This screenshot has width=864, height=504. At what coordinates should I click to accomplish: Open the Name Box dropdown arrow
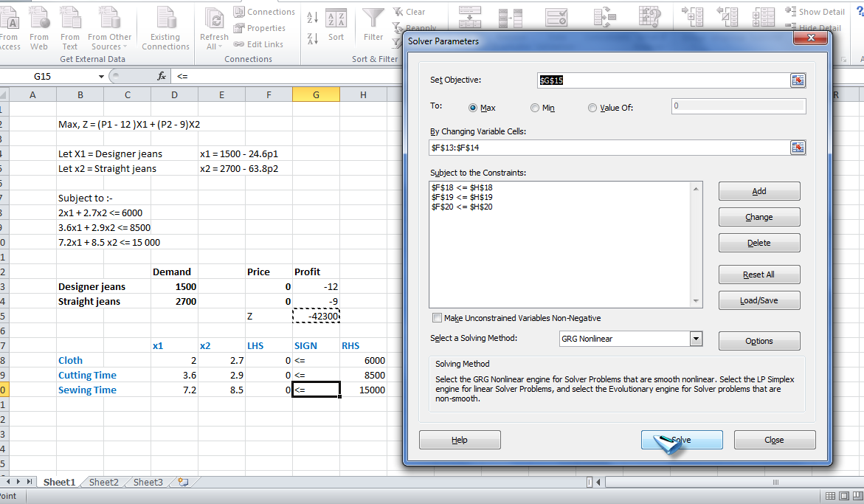pos(101,77)
